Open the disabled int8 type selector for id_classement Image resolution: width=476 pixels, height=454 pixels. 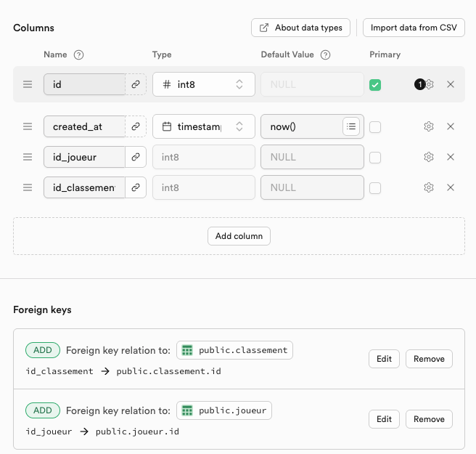tap(203, 187)
